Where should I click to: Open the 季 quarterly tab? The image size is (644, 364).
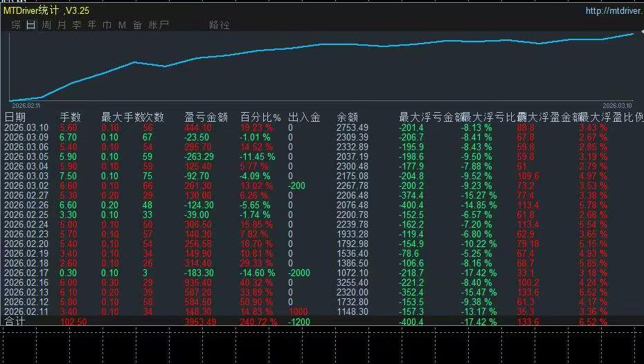77,25
